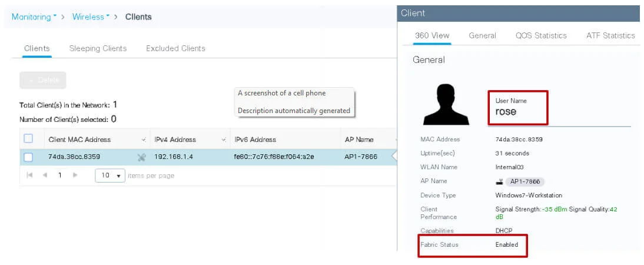Switch to the Clients tab
644x265 pixels.
(37, 48)
